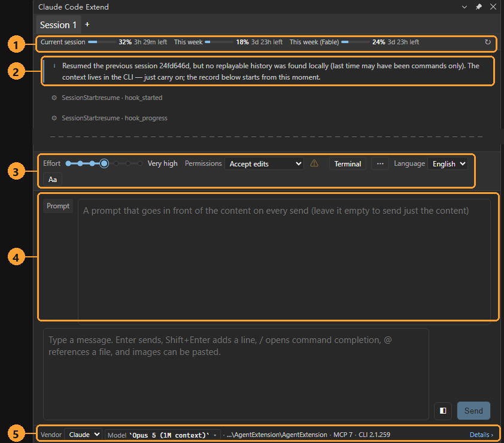Click the This week (Fable) usage bar

[356, 42]
